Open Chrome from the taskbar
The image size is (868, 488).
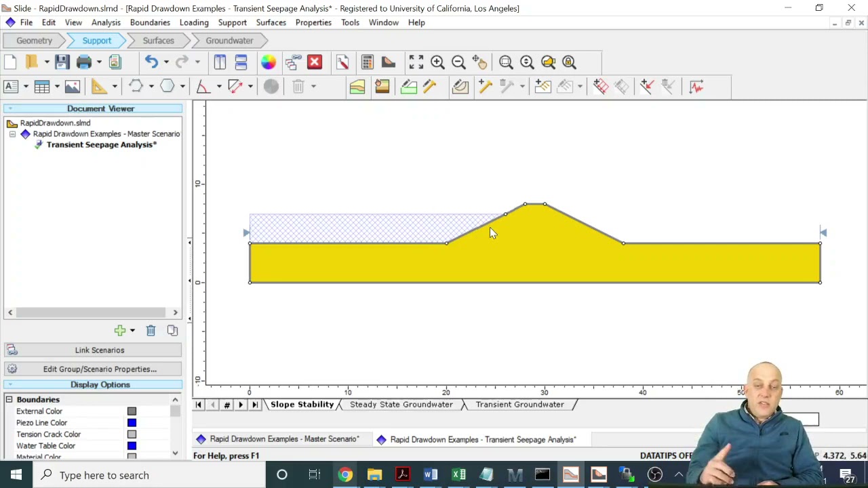(x=346, y=475)
